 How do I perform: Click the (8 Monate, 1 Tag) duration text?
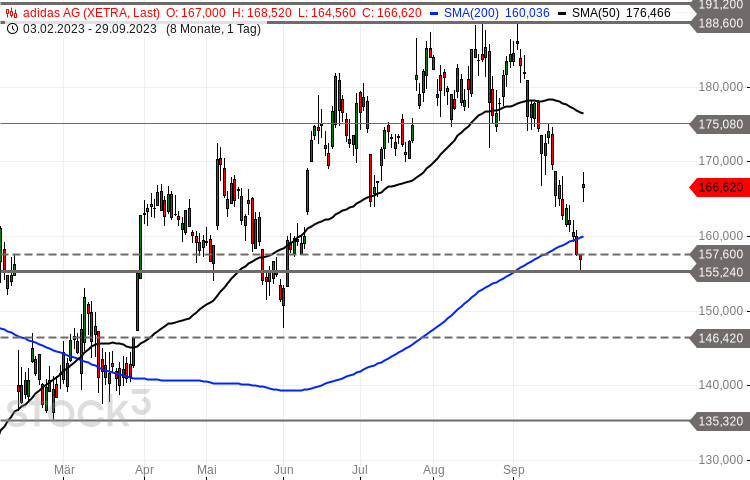click(x=213, y=29)
